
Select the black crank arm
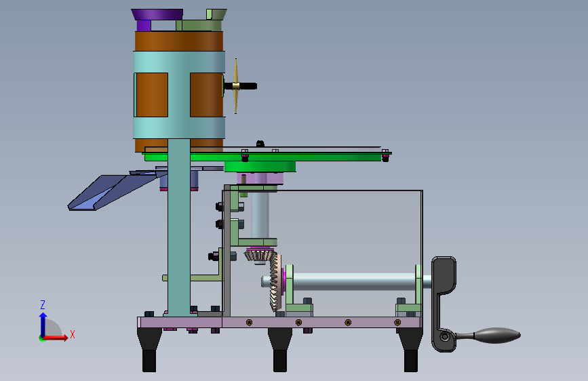click(x=444, y=304)
